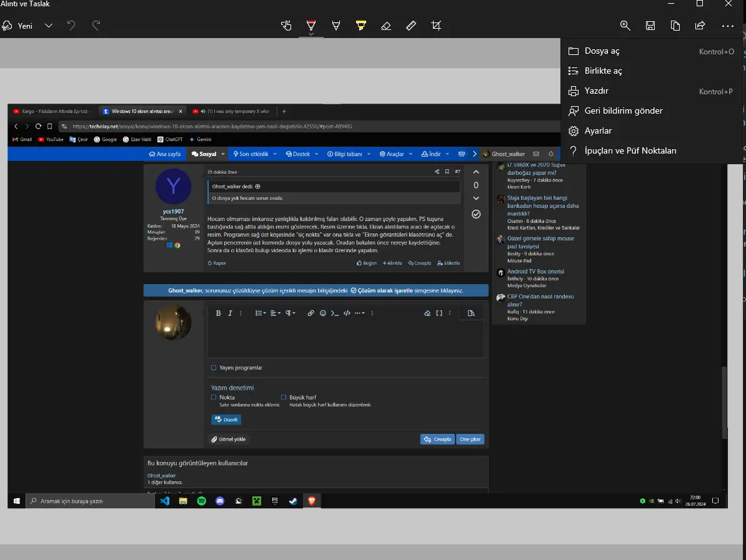Undo the last annotation
This screenshot has width=746, height=560.
71,26
